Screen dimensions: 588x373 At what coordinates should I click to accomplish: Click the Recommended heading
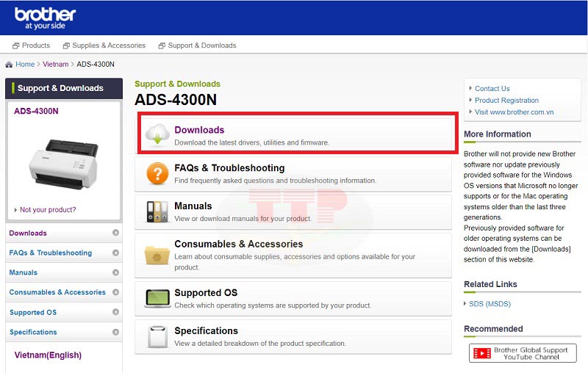click(x=493, y=329)
